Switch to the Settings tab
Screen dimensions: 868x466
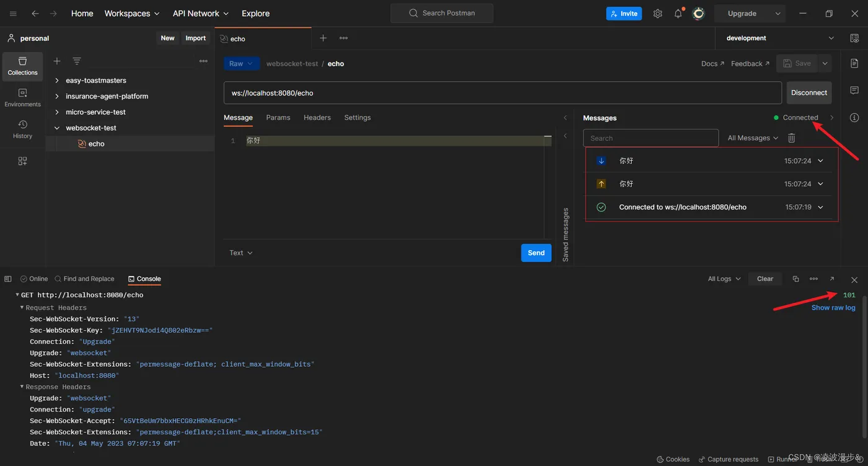358,118
